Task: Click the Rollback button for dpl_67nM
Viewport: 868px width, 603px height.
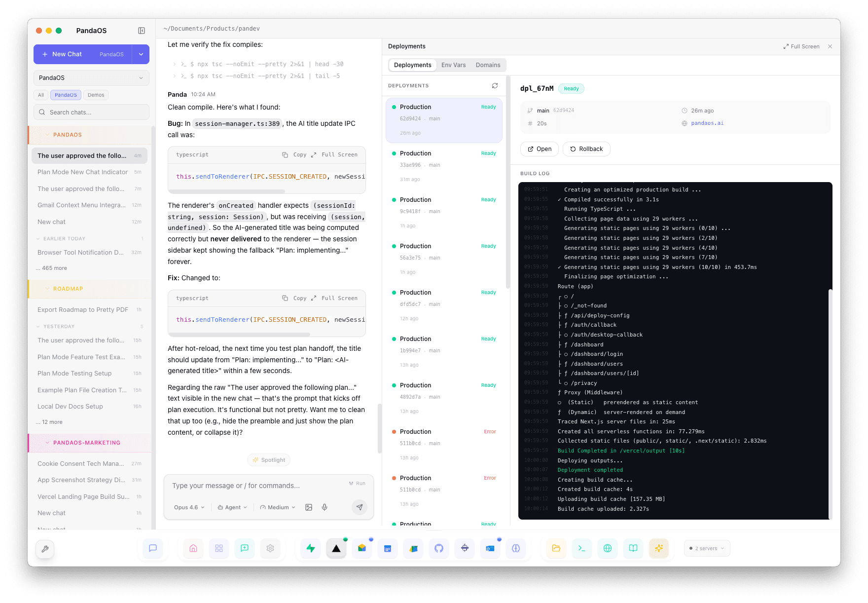Action: pos(586,149)
